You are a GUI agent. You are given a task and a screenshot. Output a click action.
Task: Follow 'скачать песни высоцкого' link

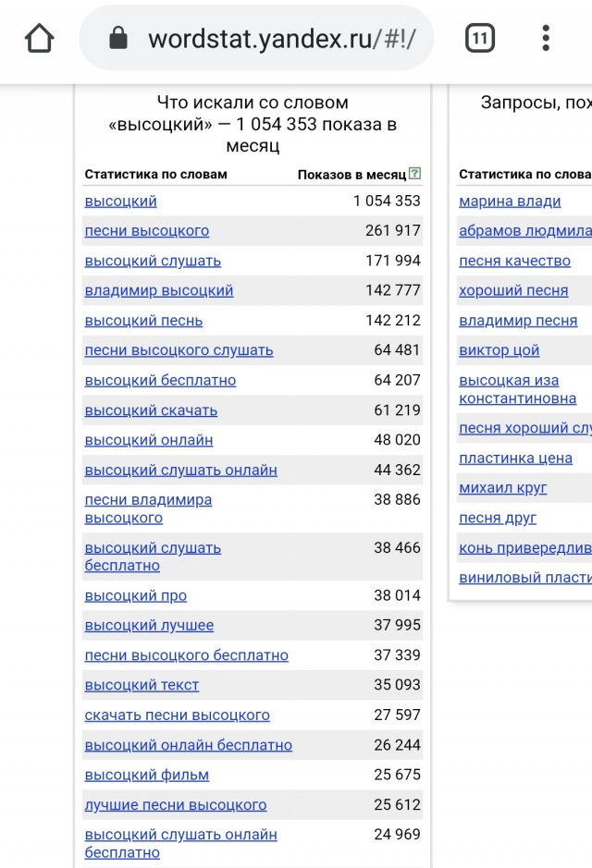coord(178,715)
